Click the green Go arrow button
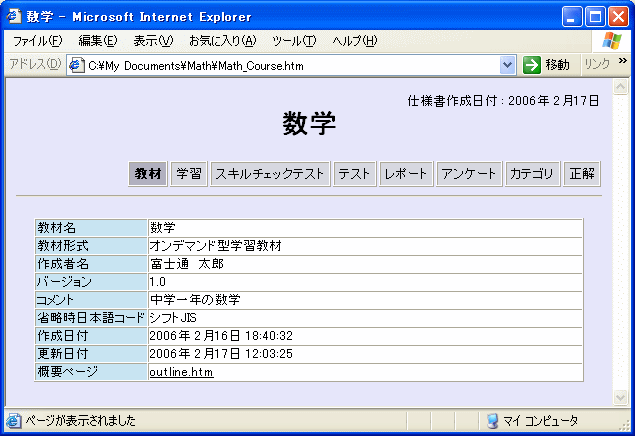Viewport: 635px width, 436px height. point(532,65)
